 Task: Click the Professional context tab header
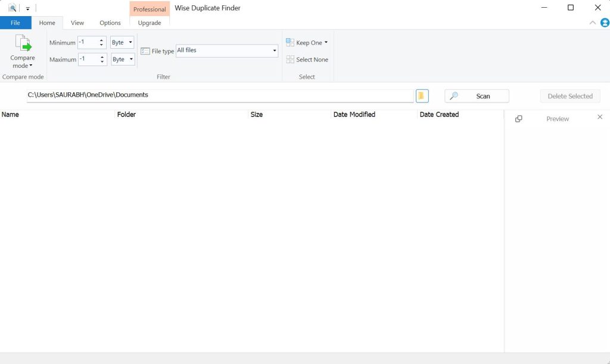point(150,9)
